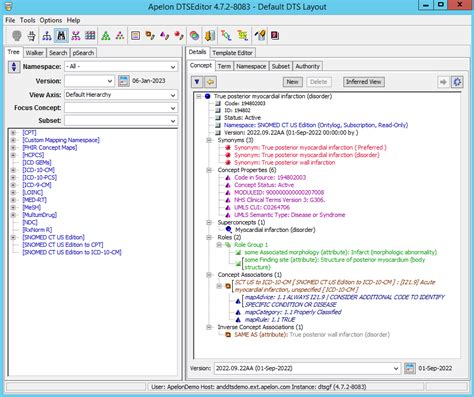474x397 pixels.
Task: Open the blue hierarchy tree panel icon
Action: coord(47,35)
